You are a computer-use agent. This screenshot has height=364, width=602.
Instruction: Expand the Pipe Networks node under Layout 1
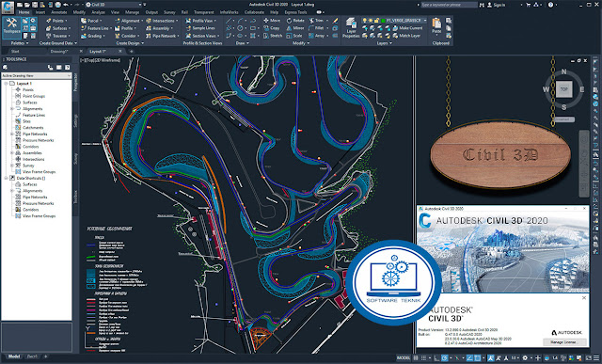point(12,134)
